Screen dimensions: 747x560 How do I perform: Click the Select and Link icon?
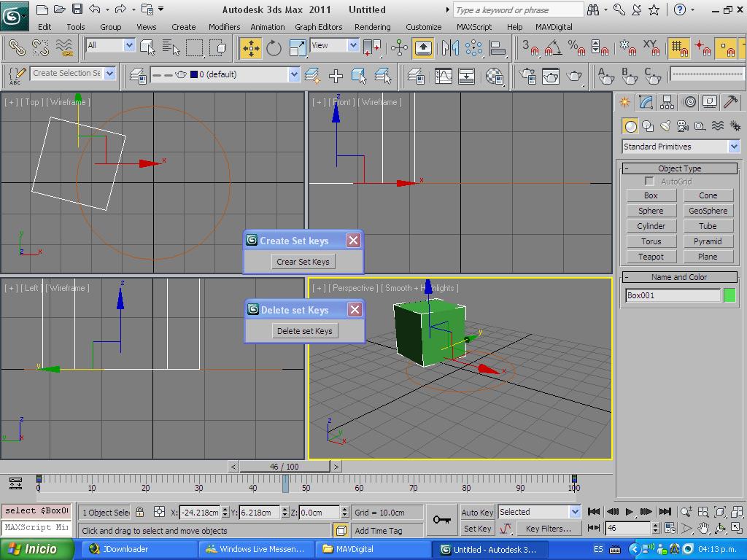[x=18, y=48]
